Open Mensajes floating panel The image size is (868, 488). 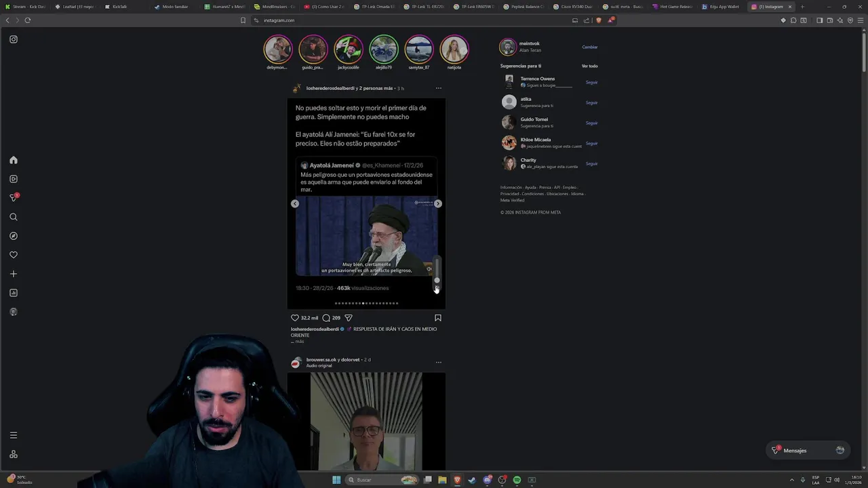click(807, 450)
